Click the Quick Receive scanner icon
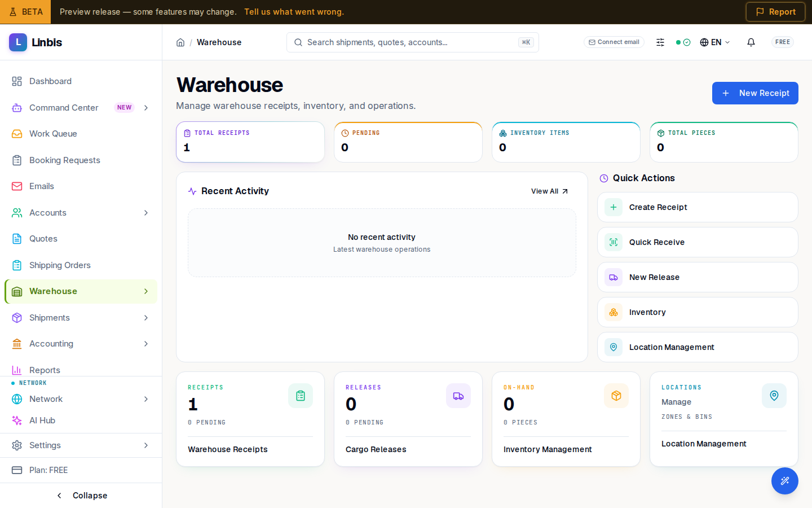 [x=614, y=242]
